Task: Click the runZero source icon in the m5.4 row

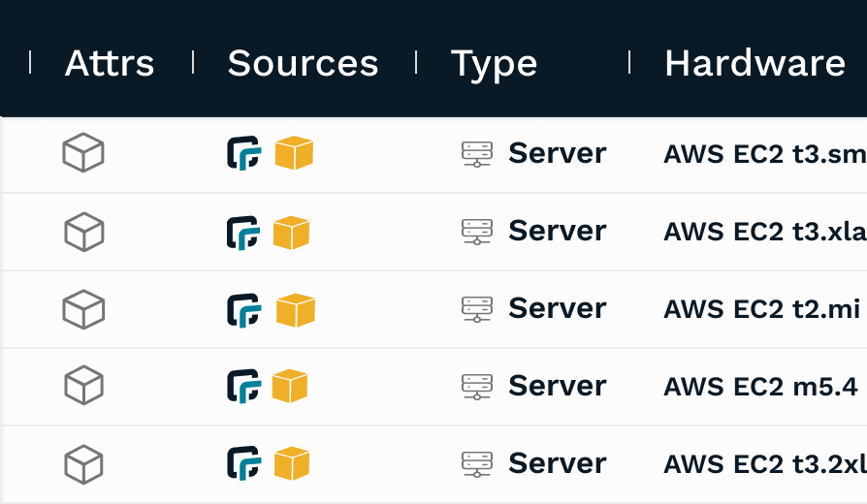Action: click(x=243, y=386)
